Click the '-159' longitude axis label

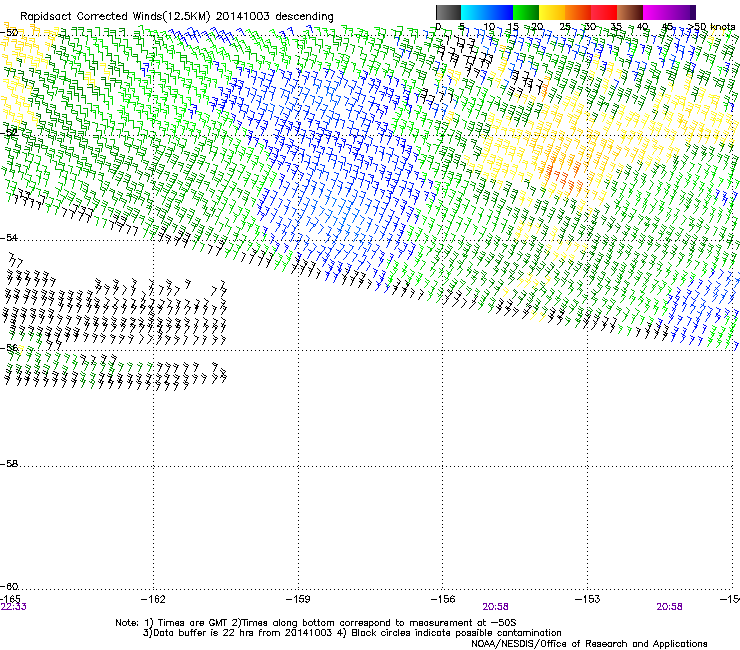click(x=298, y=599)
